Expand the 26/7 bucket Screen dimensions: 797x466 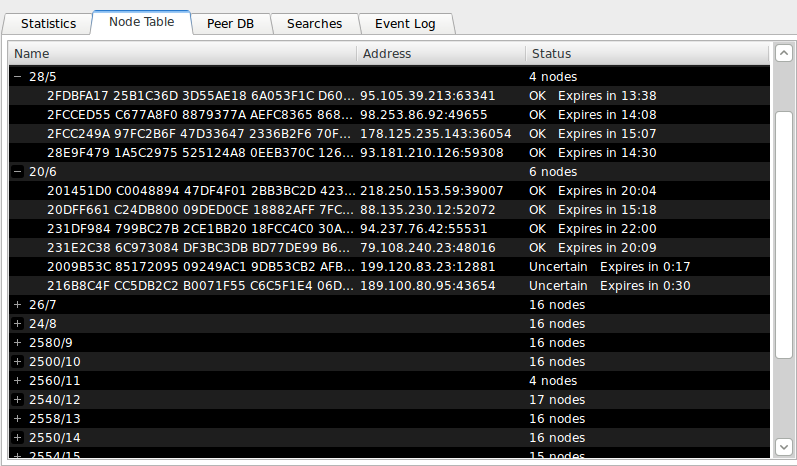click(18, 305)
